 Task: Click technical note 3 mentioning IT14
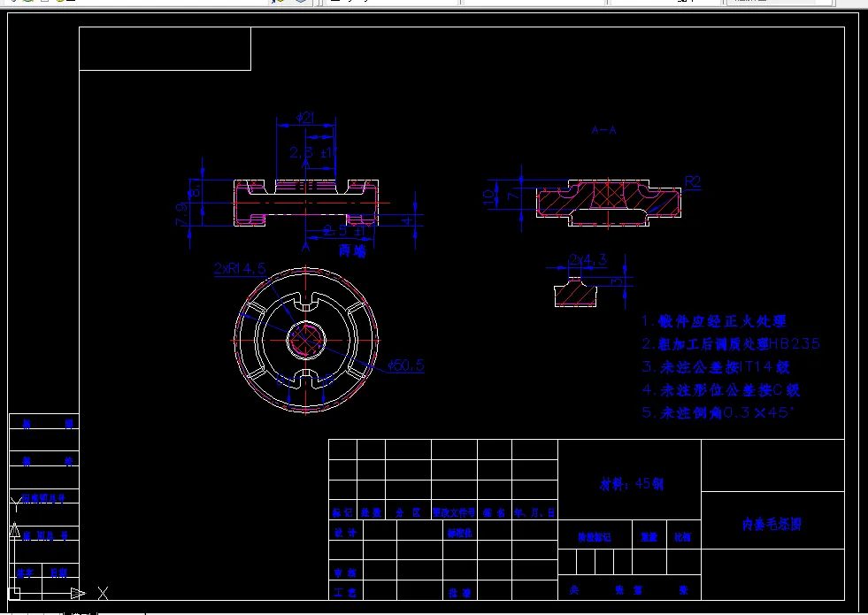pyautogui.click(x=715, y=366)
